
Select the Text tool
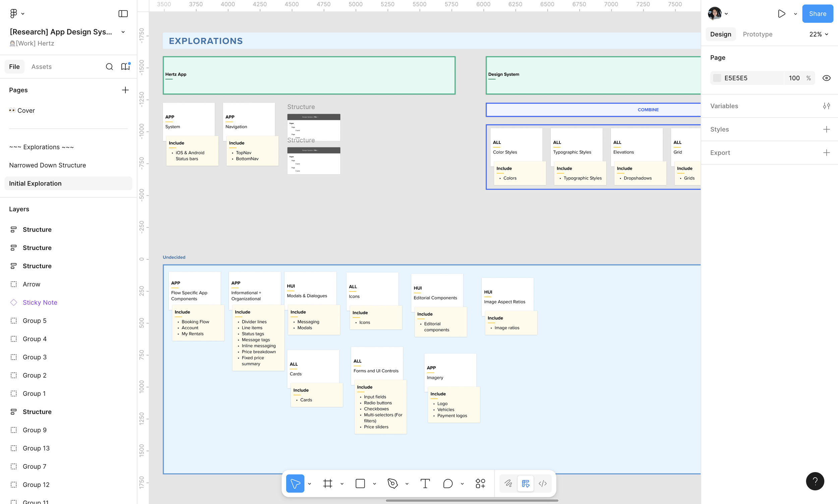pos(425,483)
